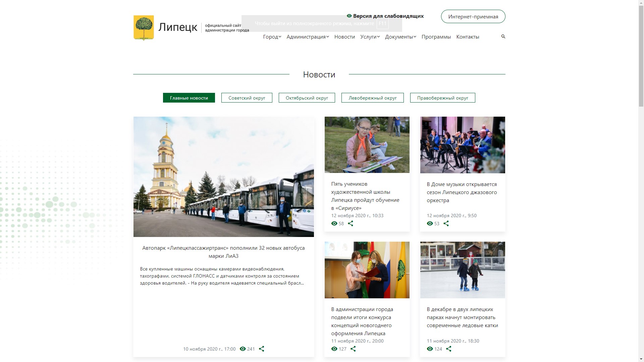This screenshot has height=362, width=644.
Task: Go to Контакты page
Action: click(x=468, y=37)
